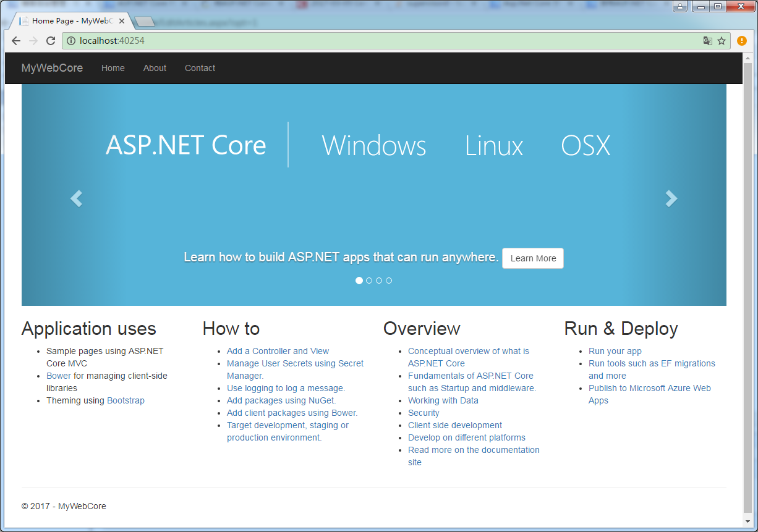Screen dimensions: 758x532
Task: Click Sample pages using ASP.NET Core MVC text
Action: (105, 357)
